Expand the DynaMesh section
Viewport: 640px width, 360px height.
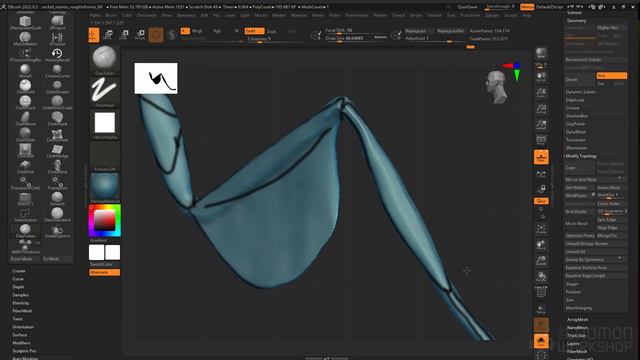pos(576,132)
